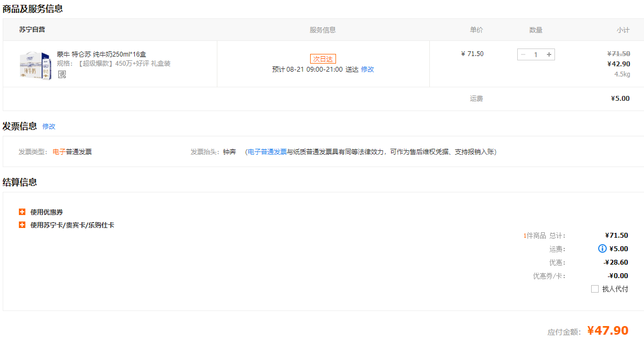
Task: Click the struck-through subtotal ¥71.50
Action: click(619, 54)
